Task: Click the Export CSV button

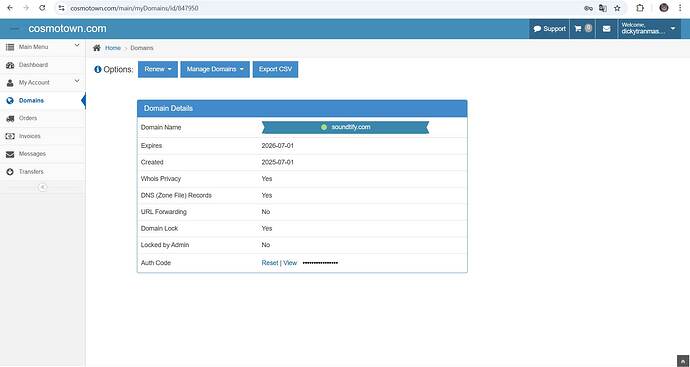Action: click(275, 69)
